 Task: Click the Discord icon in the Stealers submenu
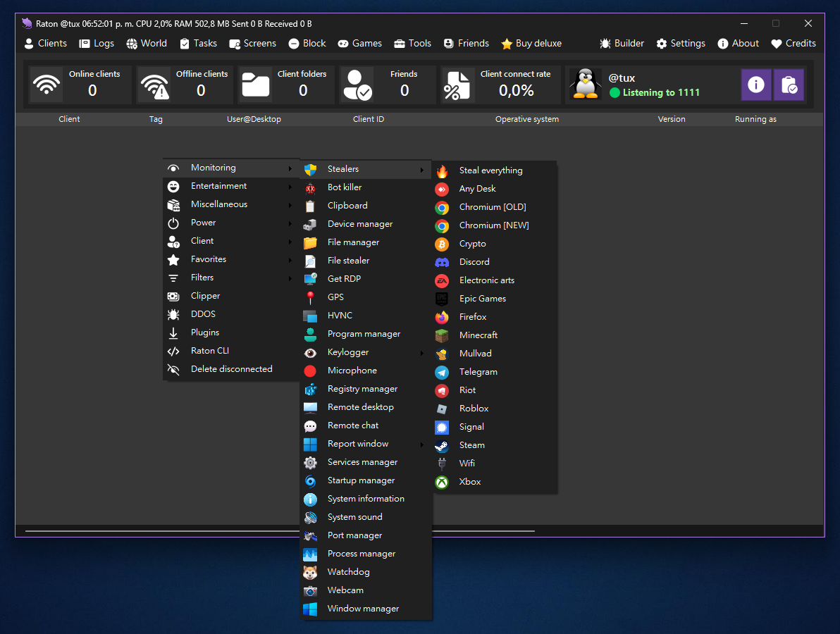(x=442, y=262)
